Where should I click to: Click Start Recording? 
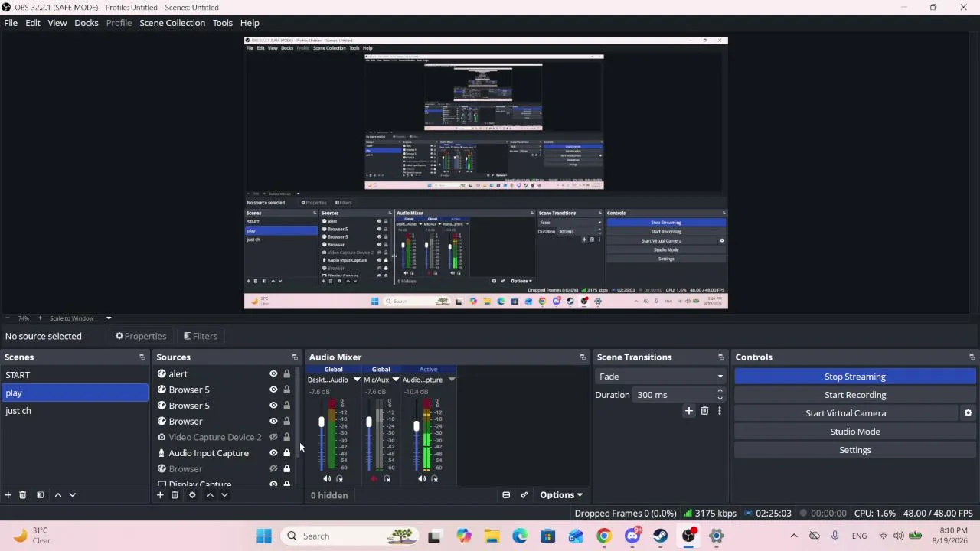855,395
